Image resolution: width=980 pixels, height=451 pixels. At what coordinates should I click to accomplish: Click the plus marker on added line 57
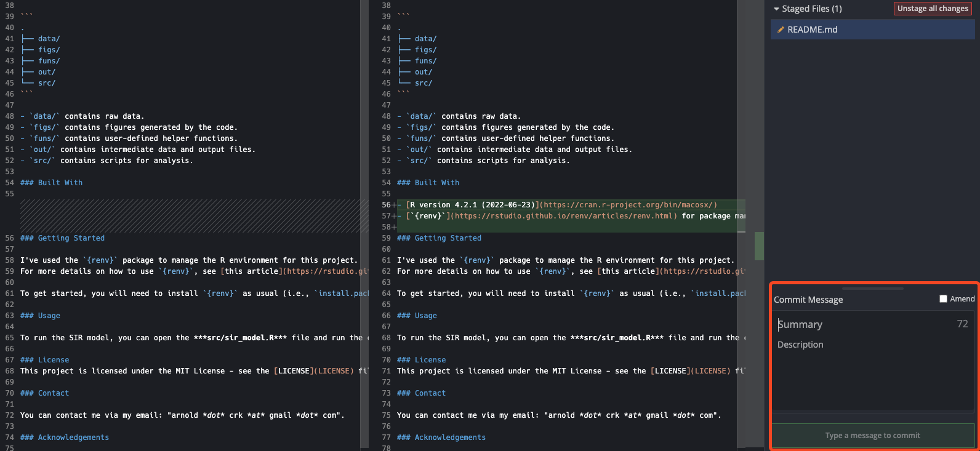tap(394, 216)
